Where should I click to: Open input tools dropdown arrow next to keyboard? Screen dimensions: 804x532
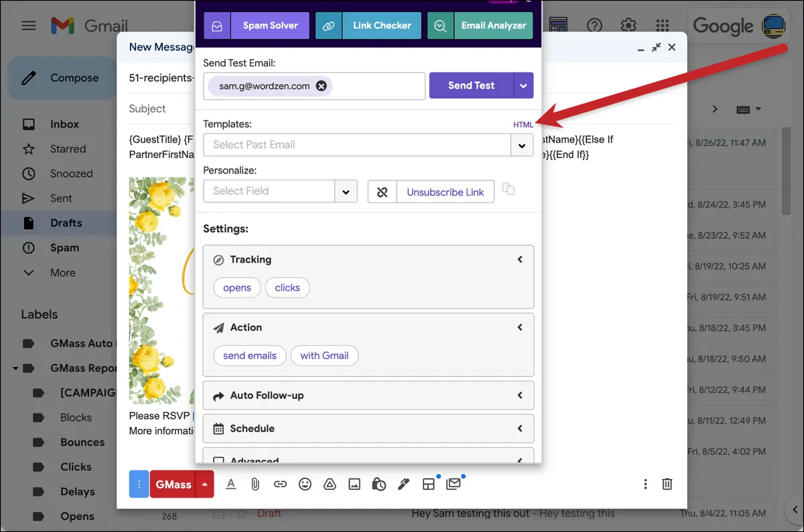(758, 109)
